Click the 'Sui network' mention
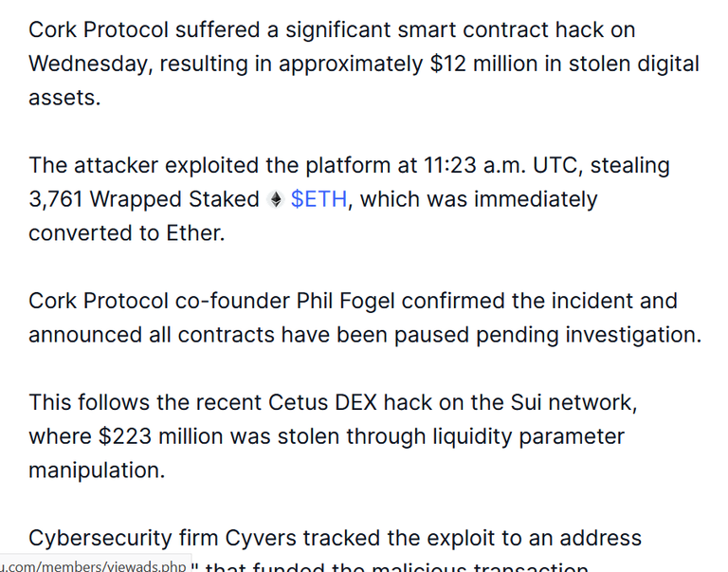The height and width of the screenshot is (572, 728). pyautogui.click(x=573, y=402)
